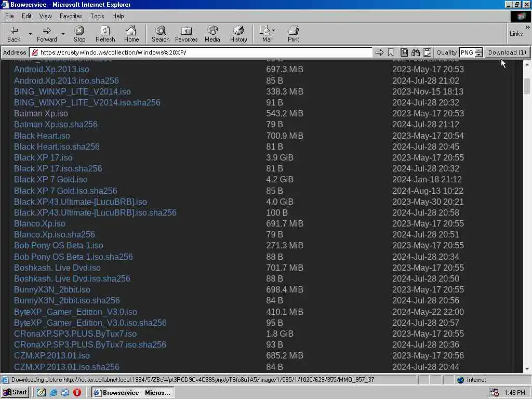Launch Opera from quick launch
Screen dimensions: 532x399
tap(77, 393)
